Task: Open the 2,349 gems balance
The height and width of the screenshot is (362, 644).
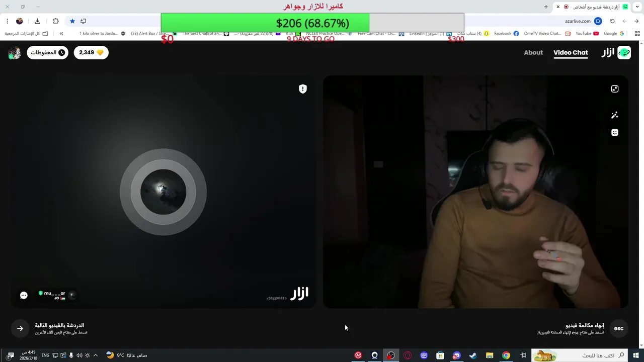Action: tap(91, 52)
